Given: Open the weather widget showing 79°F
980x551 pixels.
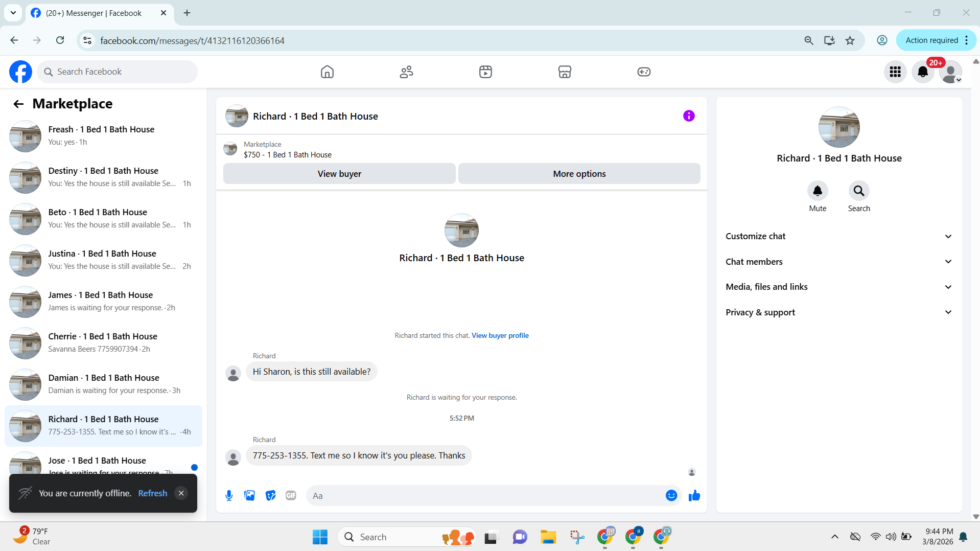Looking at the screenshot, I should tap(32, 537).
